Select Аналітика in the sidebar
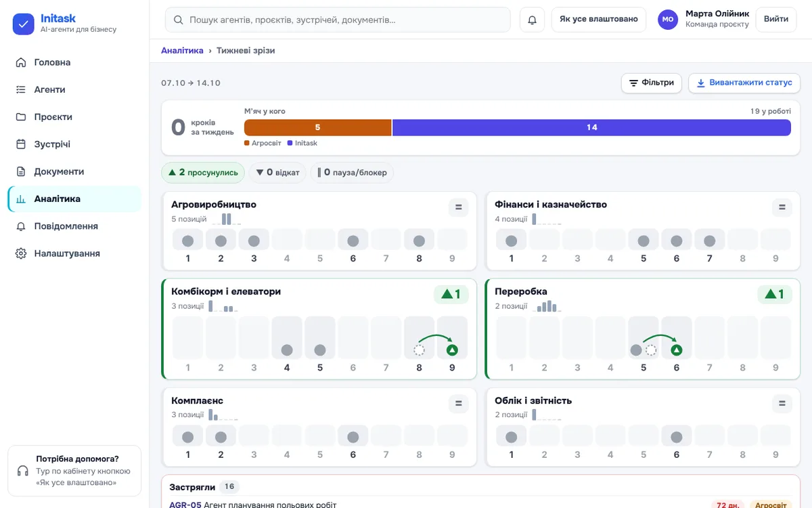 [74, 199]
